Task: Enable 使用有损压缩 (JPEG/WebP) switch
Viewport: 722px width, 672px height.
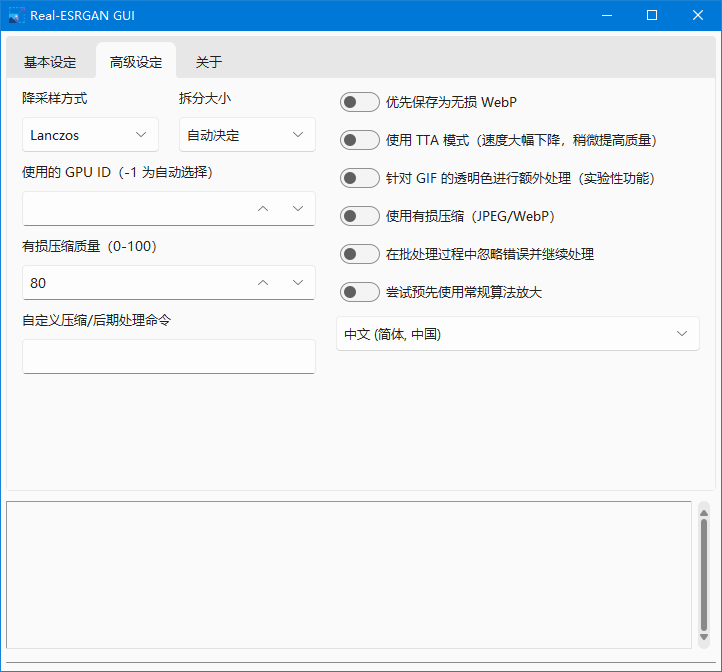Action: [x=360, y=216]
